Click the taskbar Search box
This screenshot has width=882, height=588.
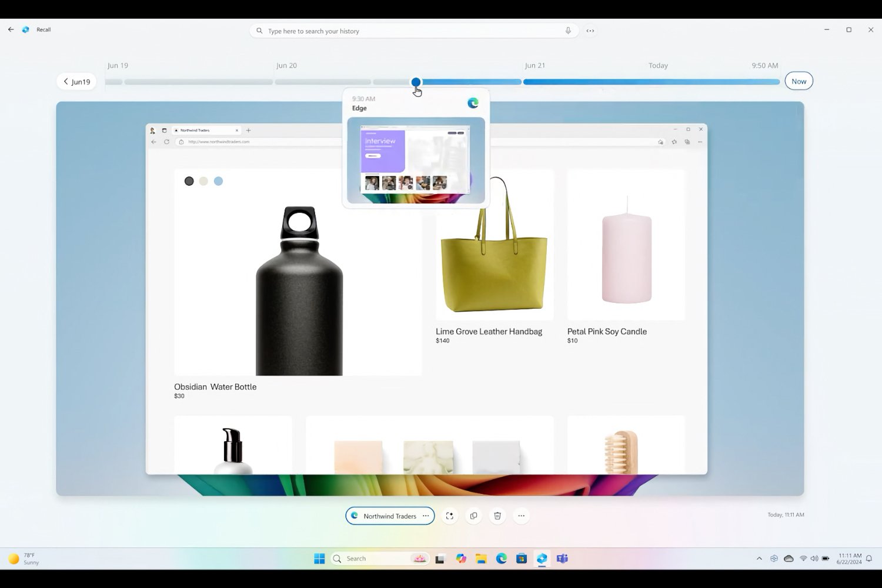[x=379, y=559]
